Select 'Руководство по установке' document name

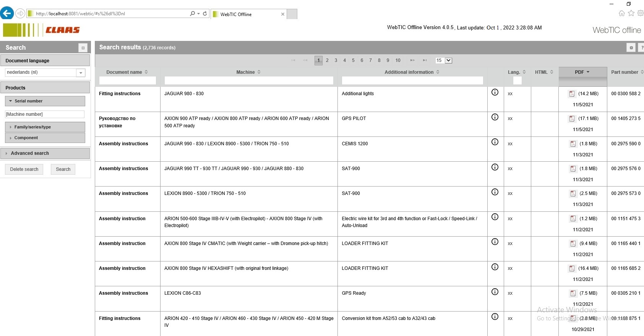click(x=117, y=122)
